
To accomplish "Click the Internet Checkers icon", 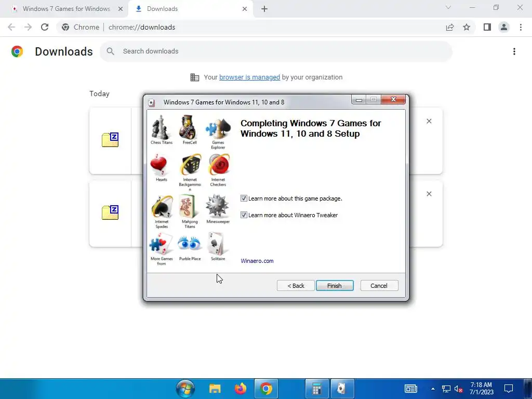I will click(x=219, y=165).
